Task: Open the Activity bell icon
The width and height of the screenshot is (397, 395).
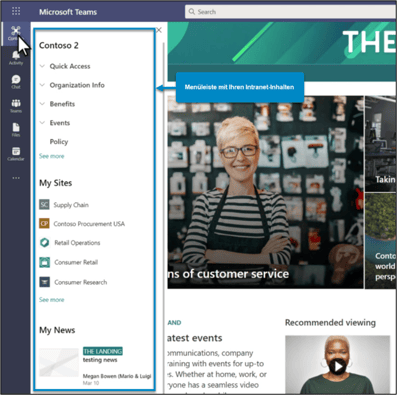Action: coord(16,58)
